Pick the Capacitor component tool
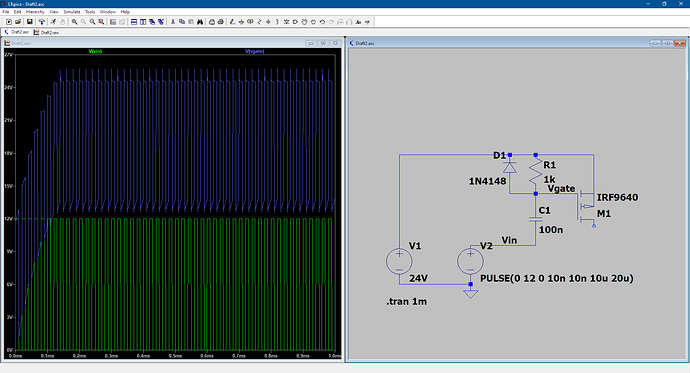 click(x=268, y=22)
